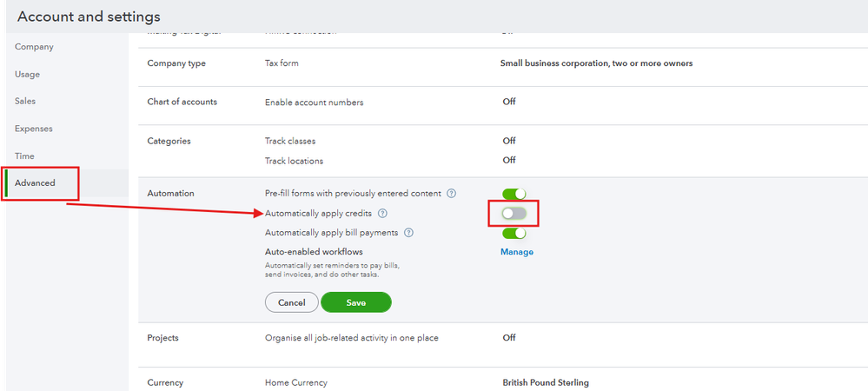This screenshot has height=391, width=868.
Task: Expand the Categories section
Action: coord(169,141)
